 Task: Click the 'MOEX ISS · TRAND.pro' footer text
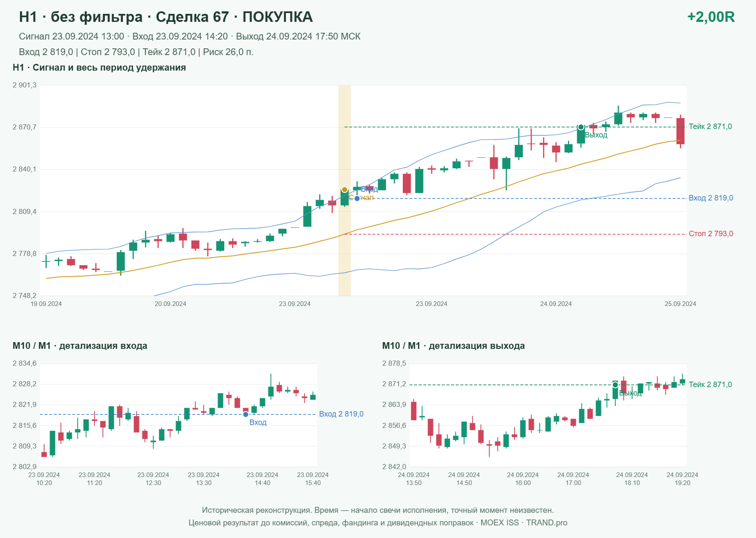(524, 523)
